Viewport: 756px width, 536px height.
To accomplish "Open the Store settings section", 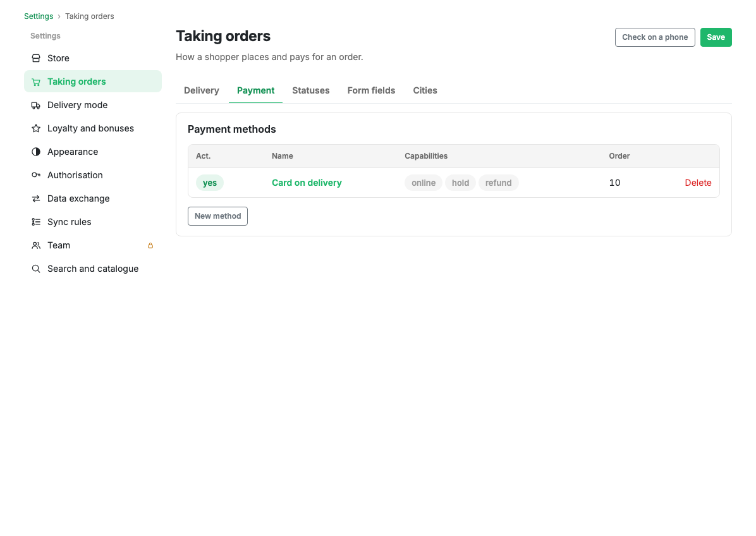I will click(x=92, y=58).
